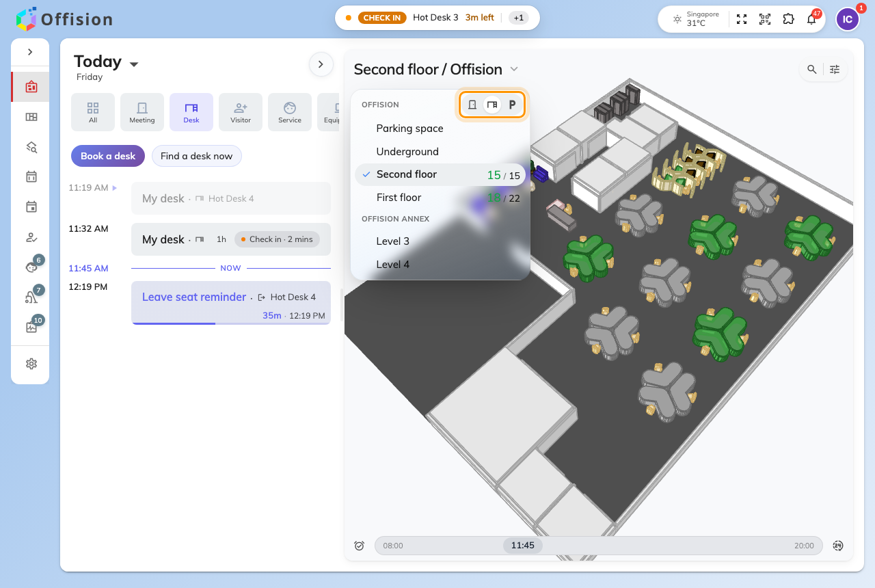Image resolution: width=875 pixels, height=588 pixels.
Task: Show desks in the floor list toggle
Action: (x=492, y=105)
